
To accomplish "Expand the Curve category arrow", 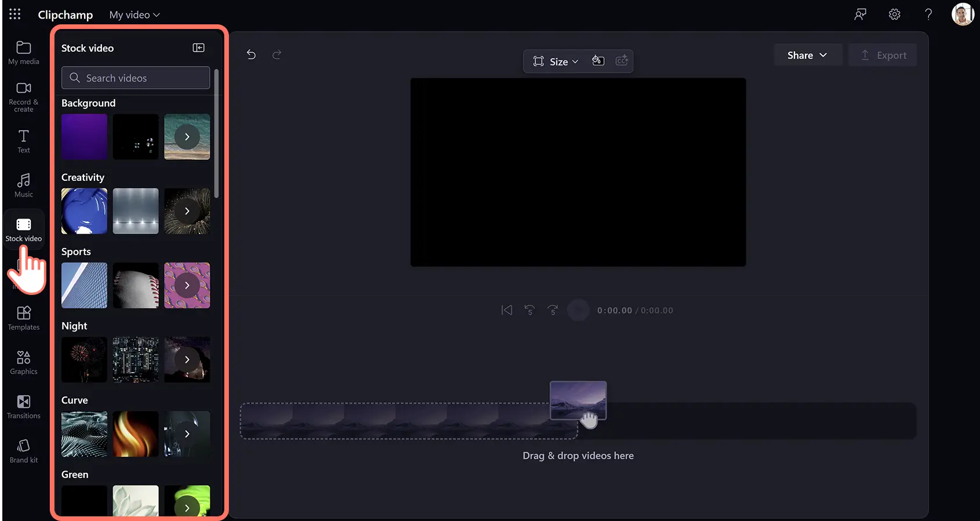I will 187,433.
